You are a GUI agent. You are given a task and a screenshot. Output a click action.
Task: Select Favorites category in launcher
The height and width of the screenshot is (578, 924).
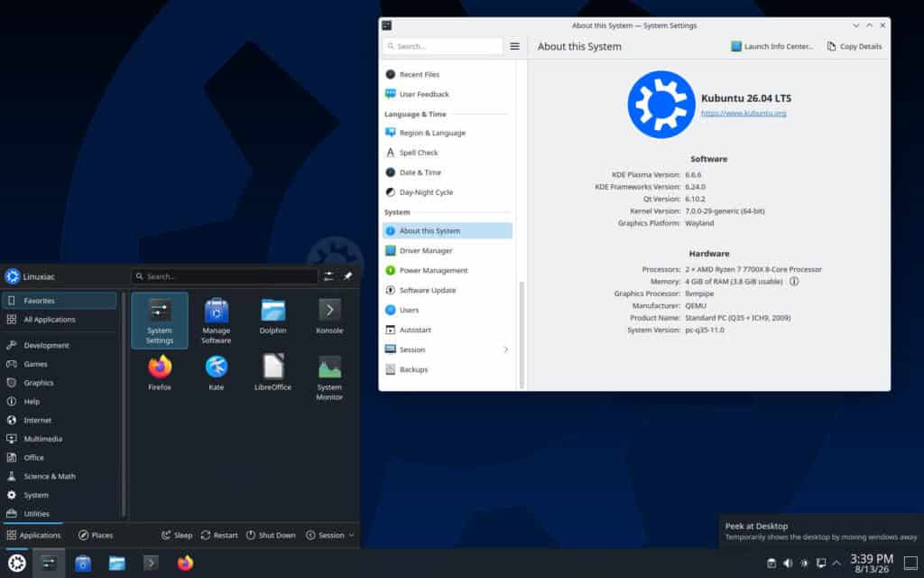[x=60, y=301]
